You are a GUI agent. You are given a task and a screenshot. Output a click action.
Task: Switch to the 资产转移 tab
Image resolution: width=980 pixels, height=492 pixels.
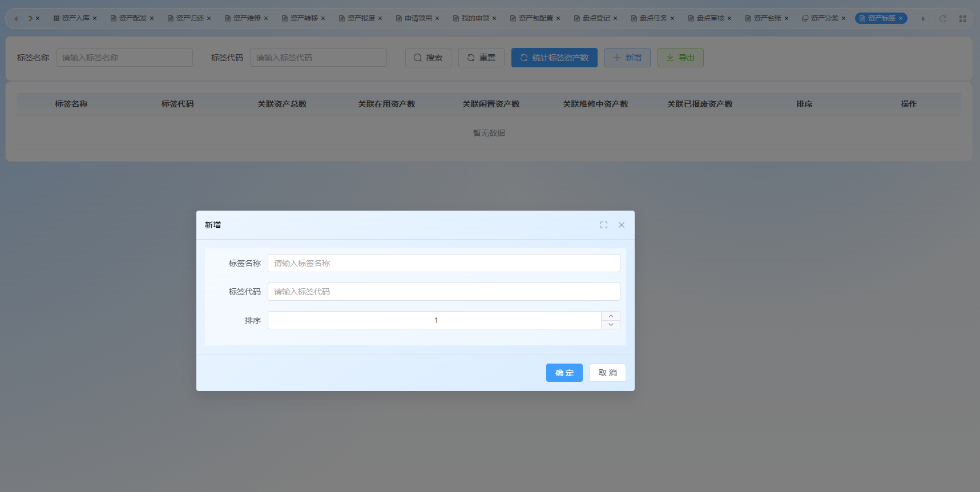pyautogui.click(x=304, y=18)
